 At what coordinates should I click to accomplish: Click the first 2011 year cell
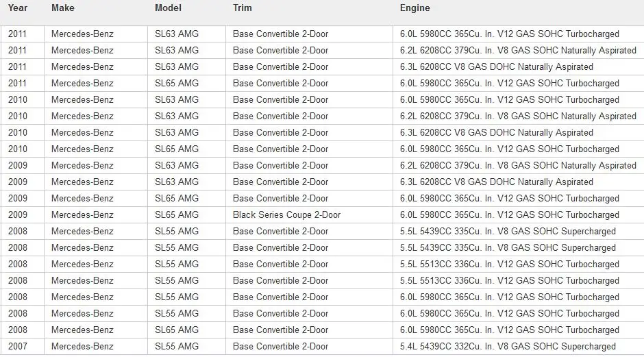tap(23, 34)
